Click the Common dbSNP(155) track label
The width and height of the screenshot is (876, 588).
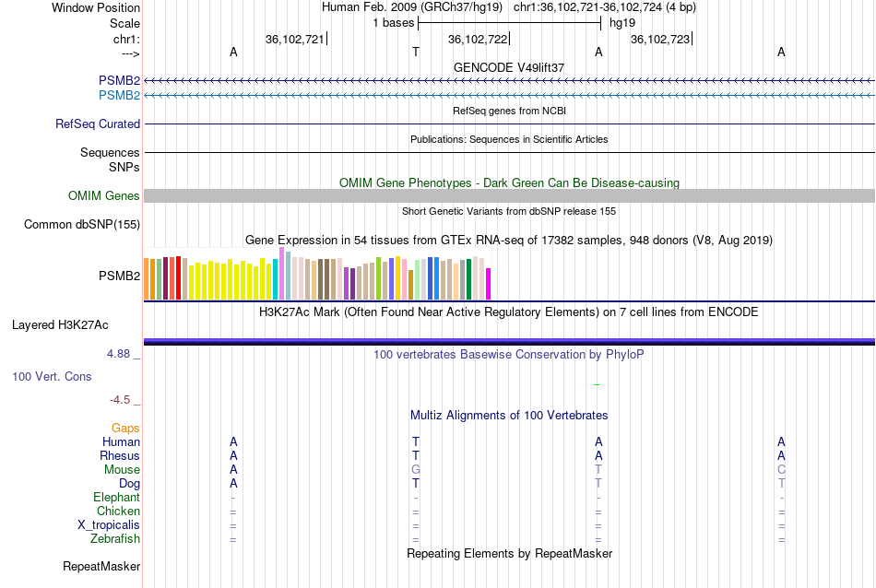pyautogui.click(x=82, y=225)
